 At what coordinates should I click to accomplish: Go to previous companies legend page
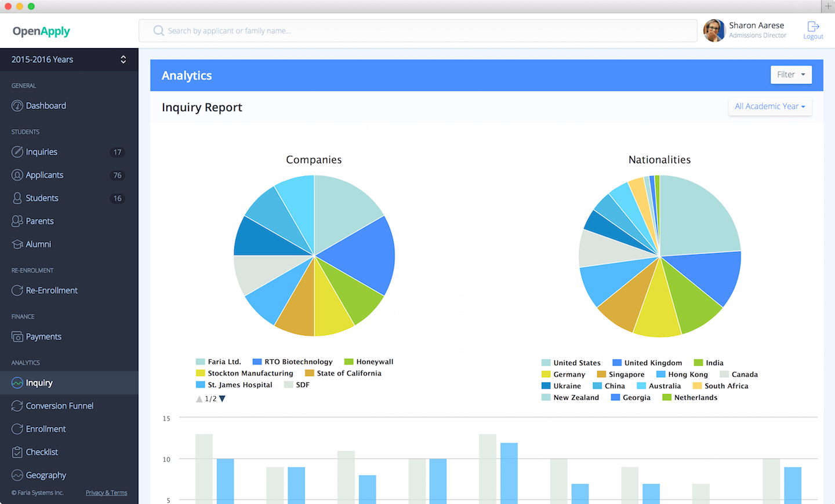199,399
